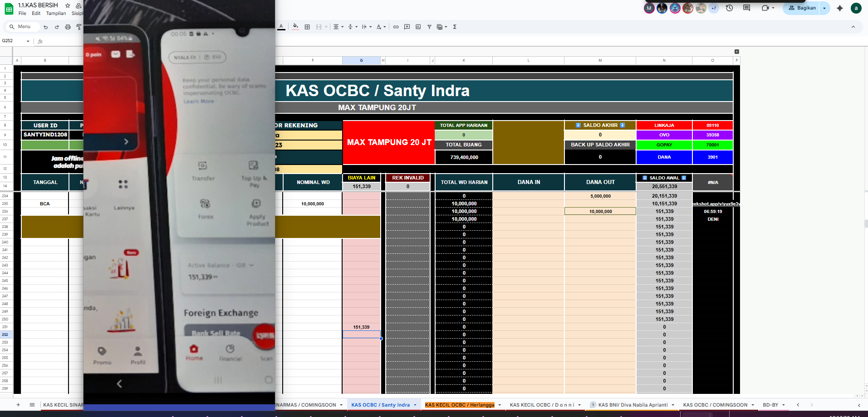The width and height of the screenshot is (868, 417).
Task: Star the 1.1.KAS BERSIH document
Action: pyautogui.click(x=68, y=5)
